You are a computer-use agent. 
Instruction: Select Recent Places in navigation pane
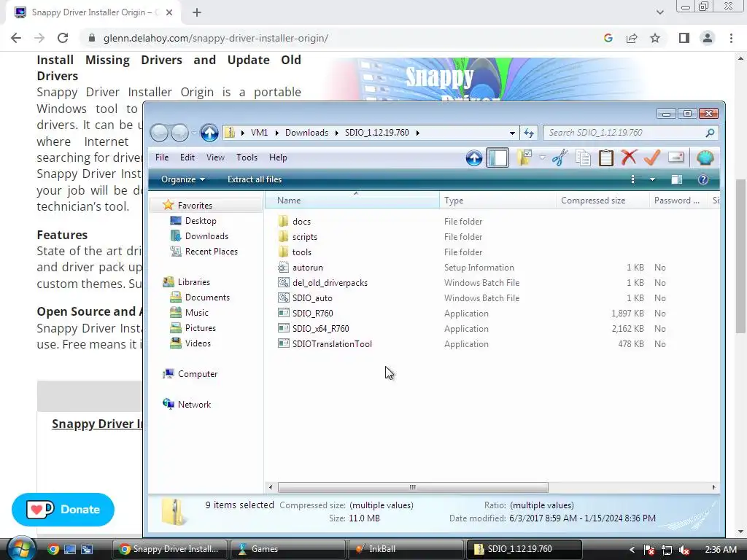point(211,252)
